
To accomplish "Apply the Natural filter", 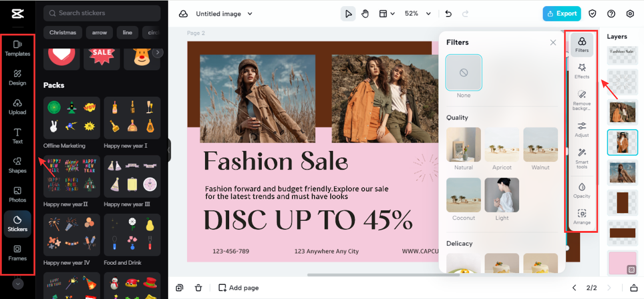I will point(464,145).
